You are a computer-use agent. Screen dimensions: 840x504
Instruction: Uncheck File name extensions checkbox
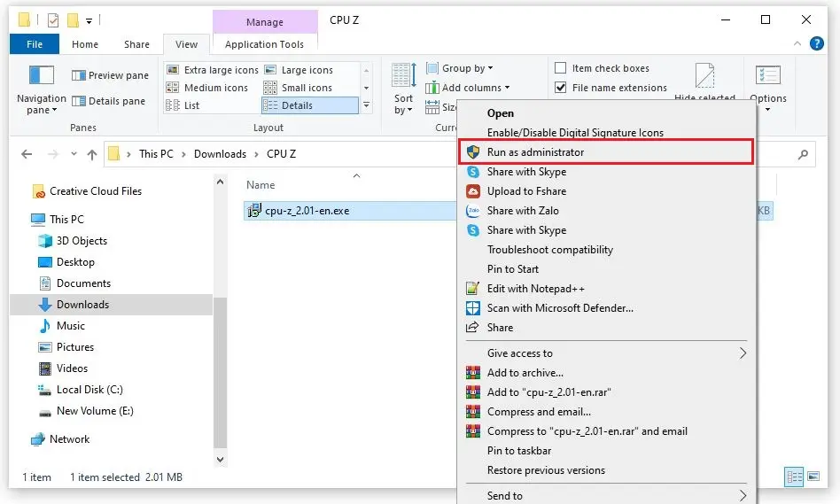point(561,88)
